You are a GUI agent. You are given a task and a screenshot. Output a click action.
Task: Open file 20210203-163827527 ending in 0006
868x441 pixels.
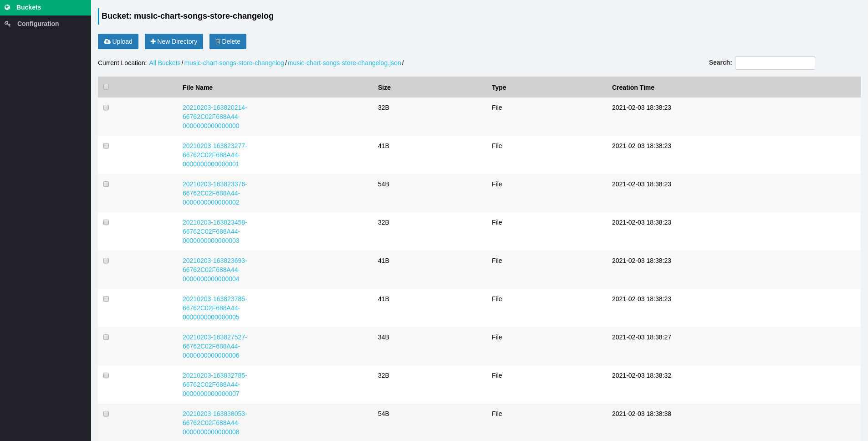(x=214, y=346)
